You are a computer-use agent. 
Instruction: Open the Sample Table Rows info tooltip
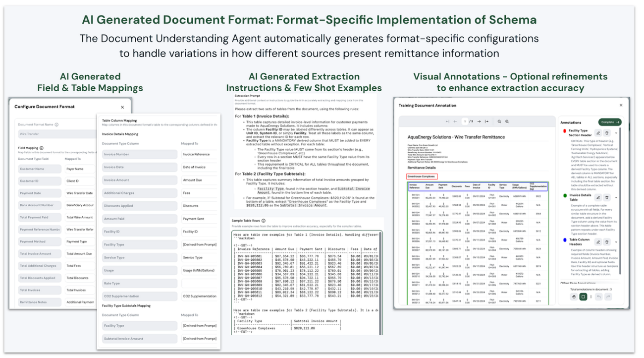pos(264,221)
